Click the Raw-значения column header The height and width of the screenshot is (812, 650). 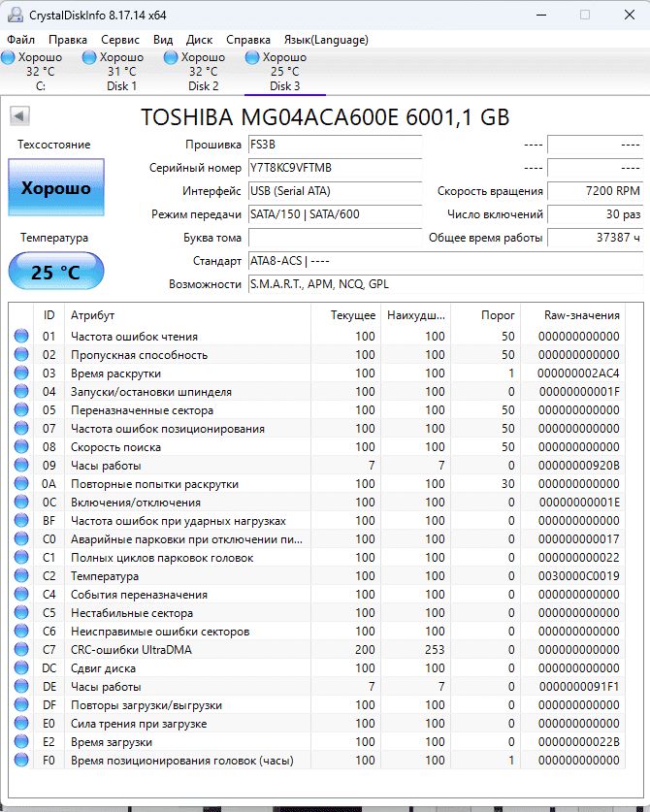click(x=583, y=315)
